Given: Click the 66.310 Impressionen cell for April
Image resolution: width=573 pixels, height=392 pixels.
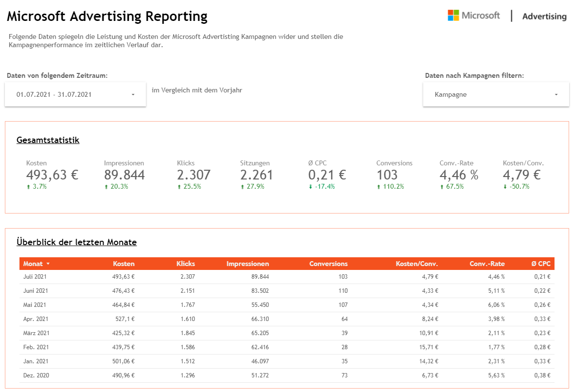Looking at the screenshot, I should coord(260,319).
